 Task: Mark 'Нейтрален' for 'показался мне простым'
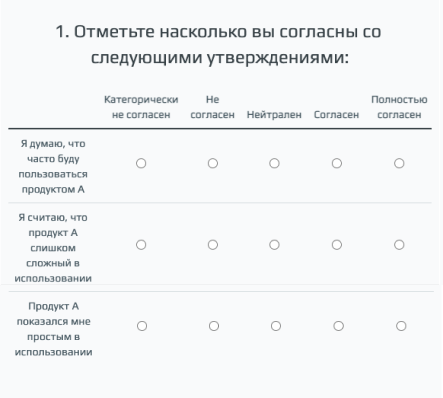(276, 326)
